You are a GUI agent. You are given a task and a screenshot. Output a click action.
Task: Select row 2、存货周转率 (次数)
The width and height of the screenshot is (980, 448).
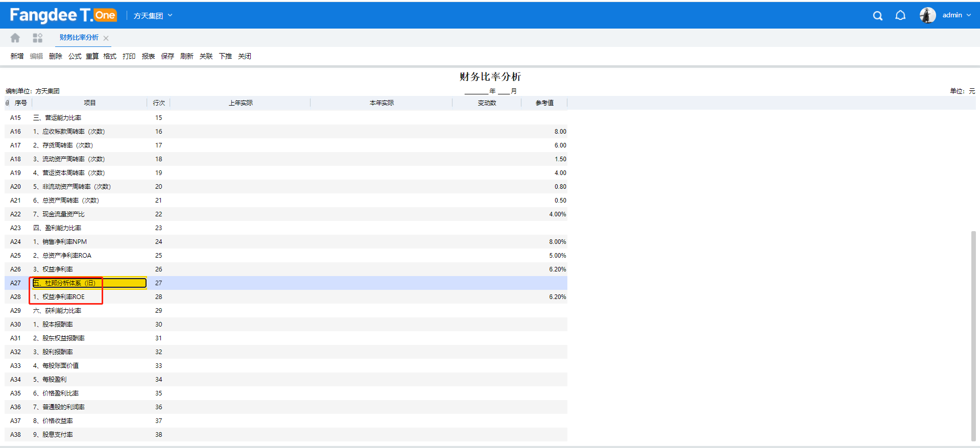click(x=286, y=145)
